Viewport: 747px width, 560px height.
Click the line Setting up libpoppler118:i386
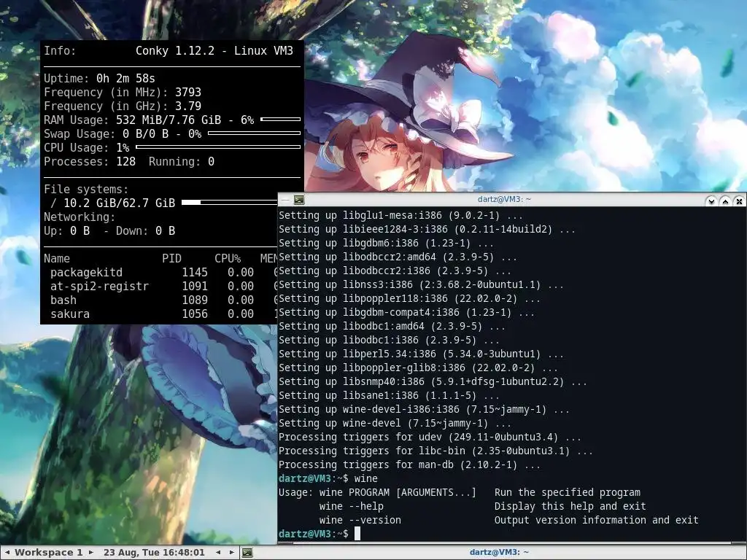tap(409, 298)
